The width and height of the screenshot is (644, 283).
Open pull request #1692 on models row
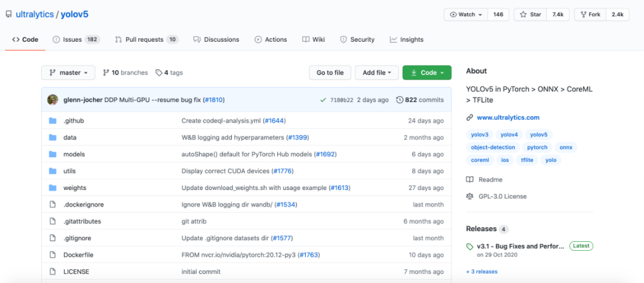326,154
